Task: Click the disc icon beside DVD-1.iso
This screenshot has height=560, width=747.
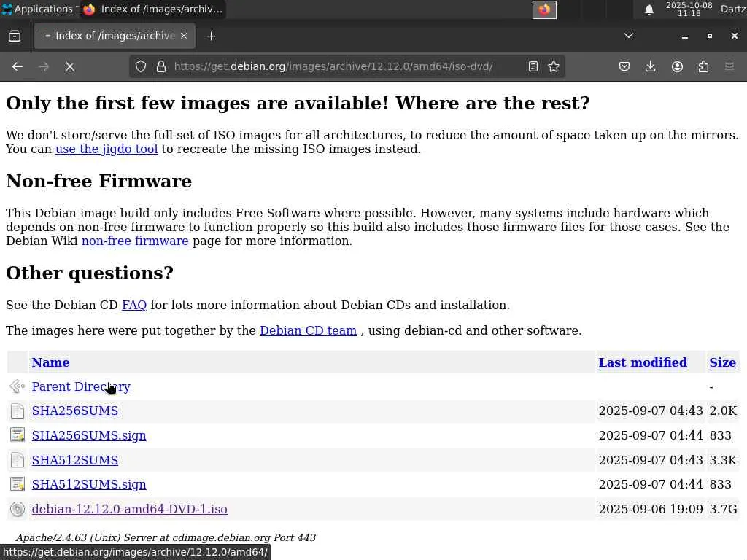Action: coord(18,509)
